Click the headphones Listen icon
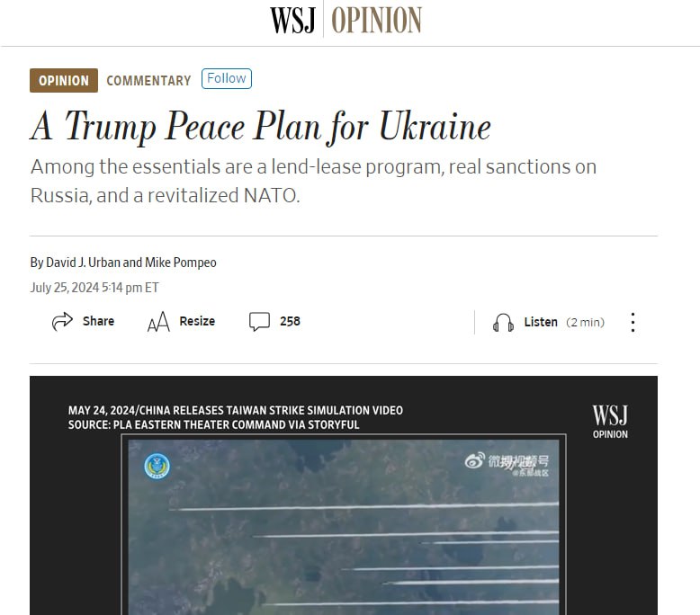Viewport: 700px width, 615px height. click(x=503, y=322)
